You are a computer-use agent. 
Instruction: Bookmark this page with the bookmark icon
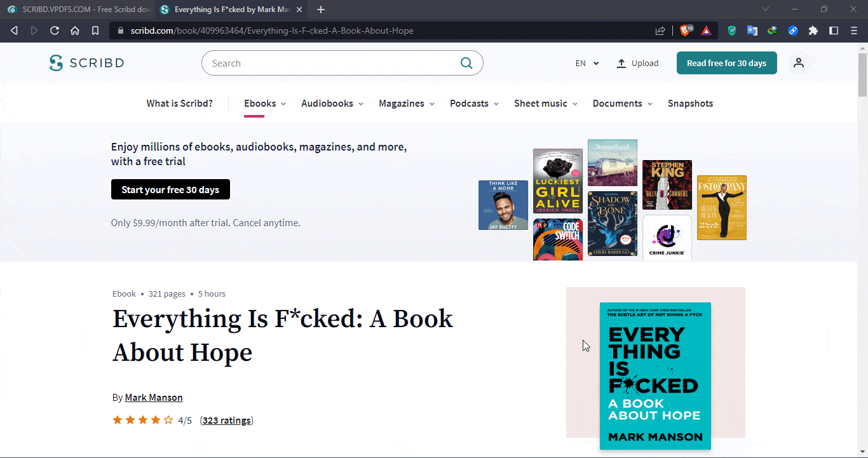pos(95,30)
